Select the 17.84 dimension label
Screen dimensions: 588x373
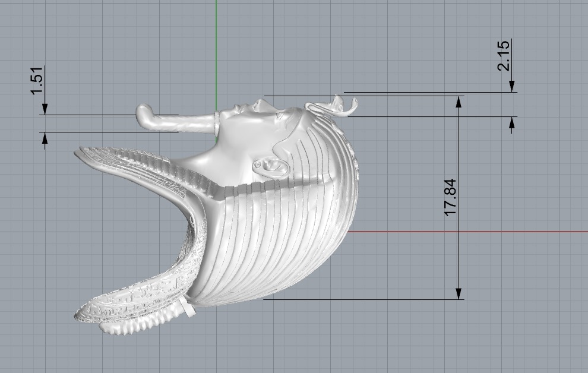[x=450, y=197]
